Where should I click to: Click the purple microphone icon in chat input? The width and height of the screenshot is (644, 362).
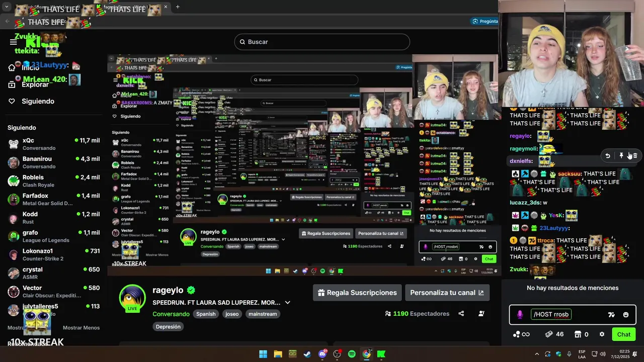pos(520,315)
